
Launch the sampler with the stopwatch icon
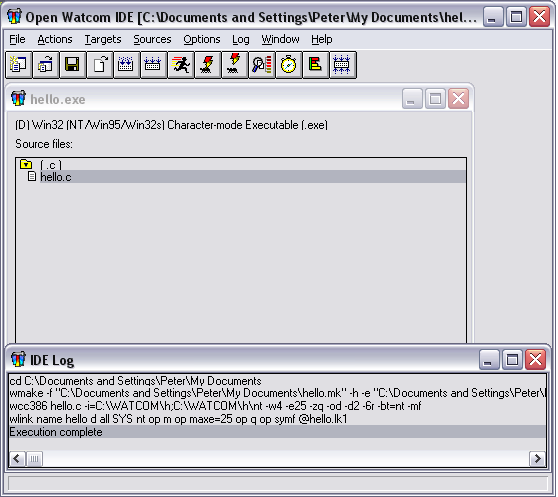[289, 65]
